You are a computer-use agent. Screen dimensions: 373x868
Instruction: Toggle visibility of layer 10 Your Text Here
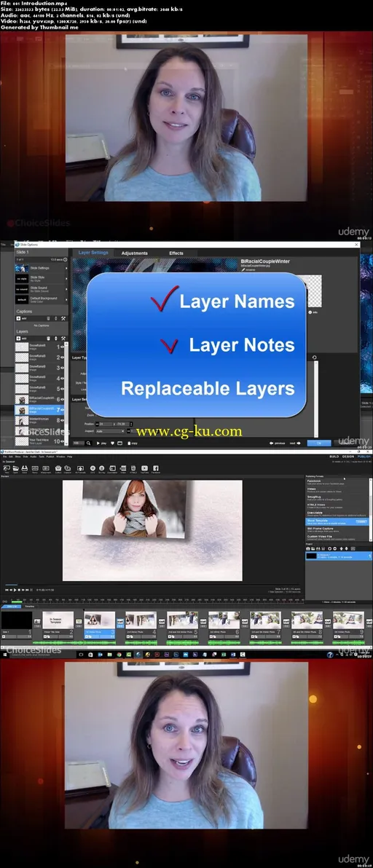click(63, 441)
